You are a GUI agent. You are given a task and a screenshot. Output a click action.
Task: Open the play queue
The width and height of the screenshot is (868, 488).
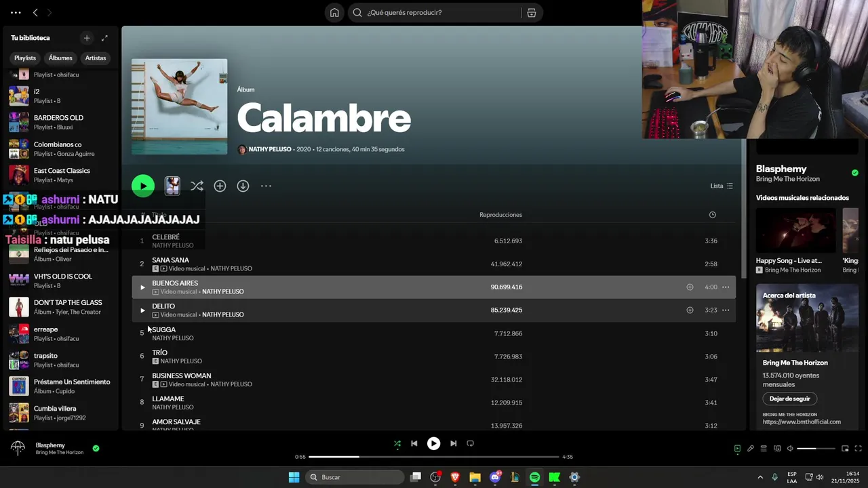click(x=764, y=449)
